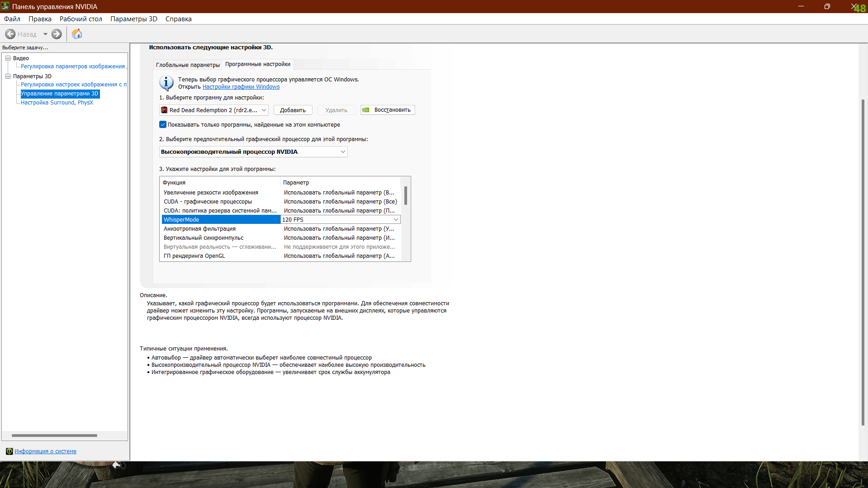Click the Red Dead Redemption 2 program icon

click(x=164, y=110)
